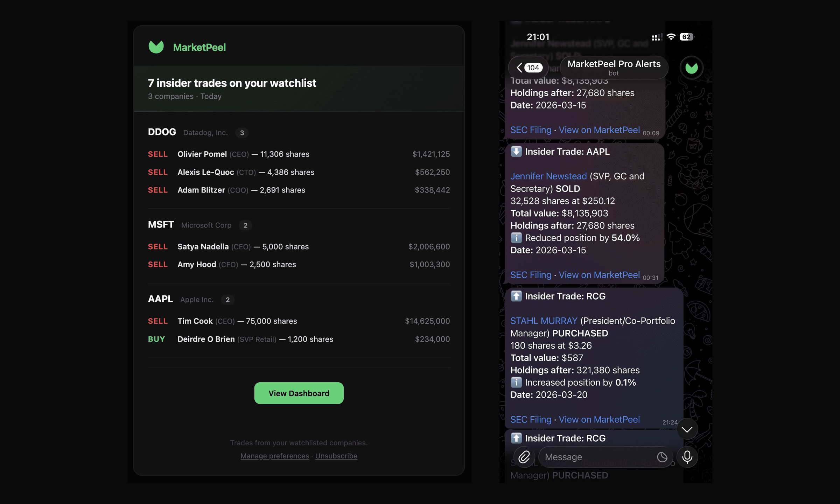Tap the microphone icon to record voice message

(687, 457)
